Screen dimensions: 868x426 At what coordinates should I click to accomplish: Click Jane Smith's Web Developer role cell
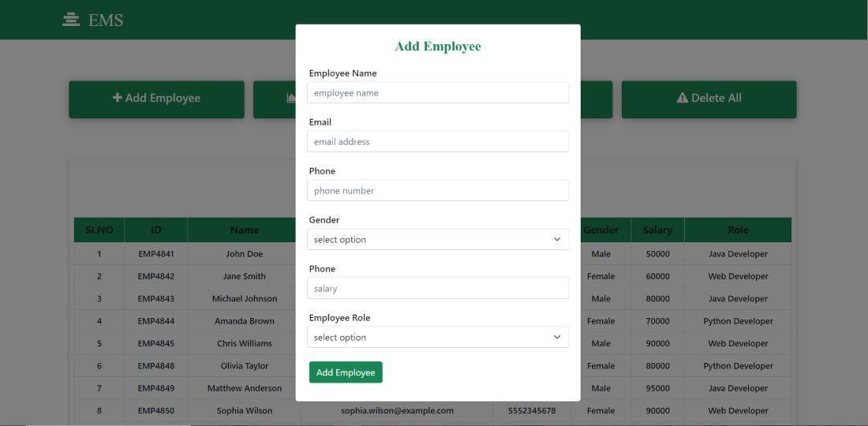738,276
